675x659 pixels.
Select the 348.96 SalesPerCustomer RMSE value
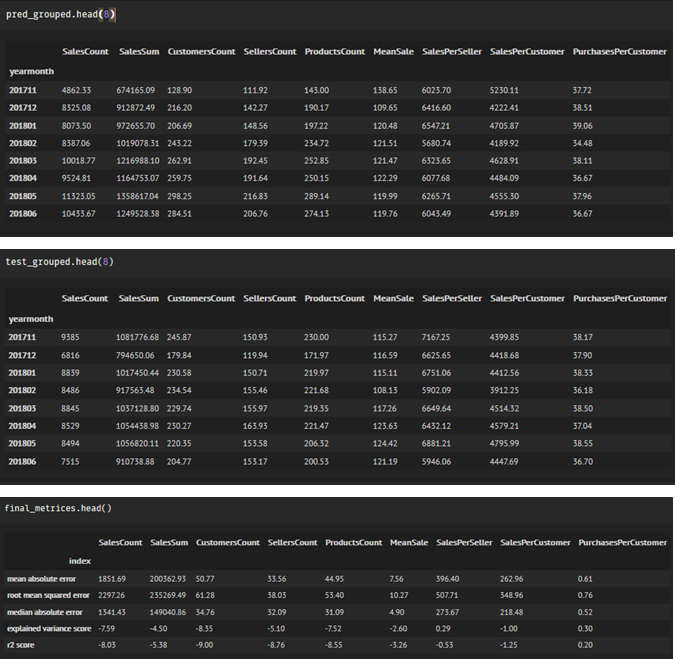511,595
